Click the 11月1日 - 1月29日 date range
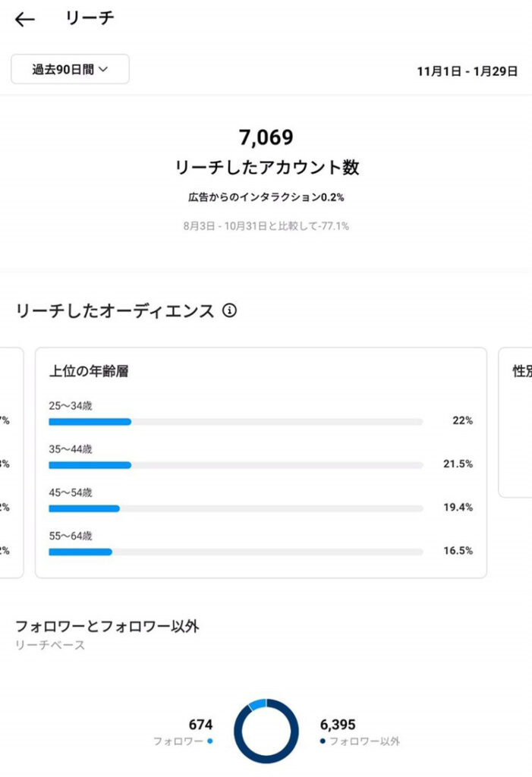The height and width of the screenshot is (777, 532). (x=466, y=71)
